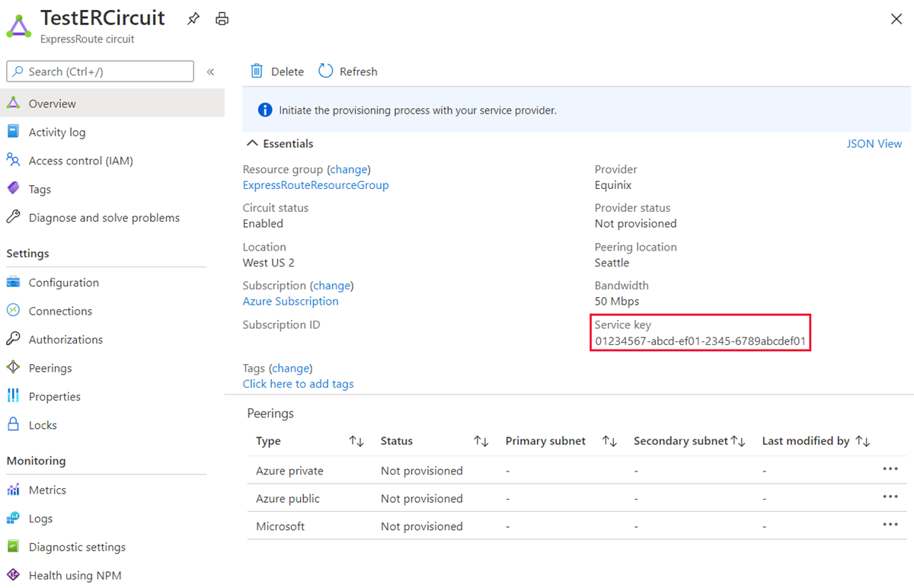Click here to add tags
Image resolution: width=914 pixels, height=588 pixels.
[298, 383]
